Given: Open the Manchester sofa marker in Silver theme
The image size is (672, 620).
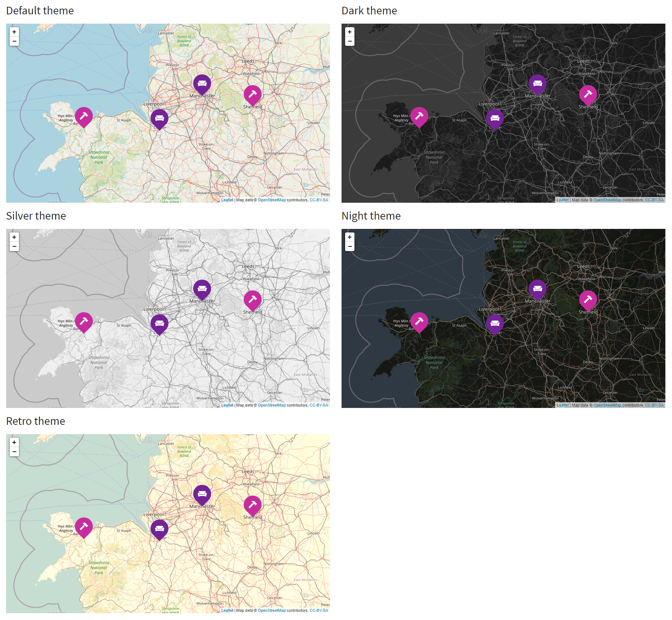Looking at the screenshot, I should coord(202,290).
